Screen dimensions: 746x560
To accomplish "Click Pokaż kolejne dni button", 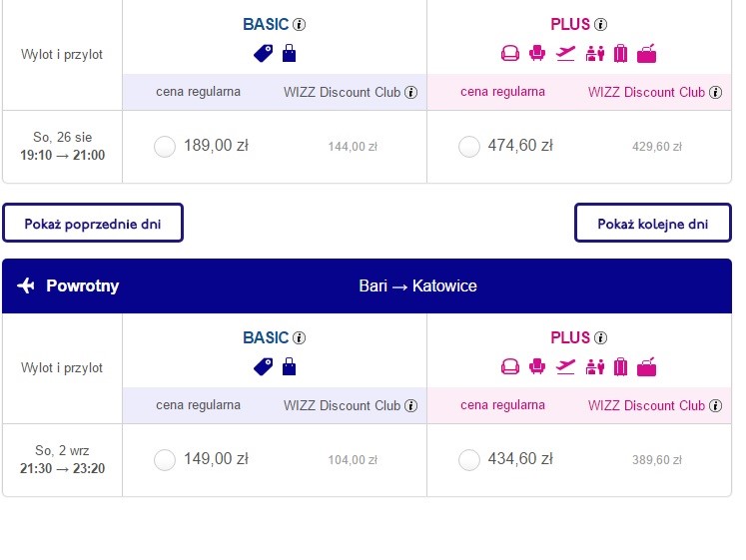I will pyautogui.click(x=653, y=223).
